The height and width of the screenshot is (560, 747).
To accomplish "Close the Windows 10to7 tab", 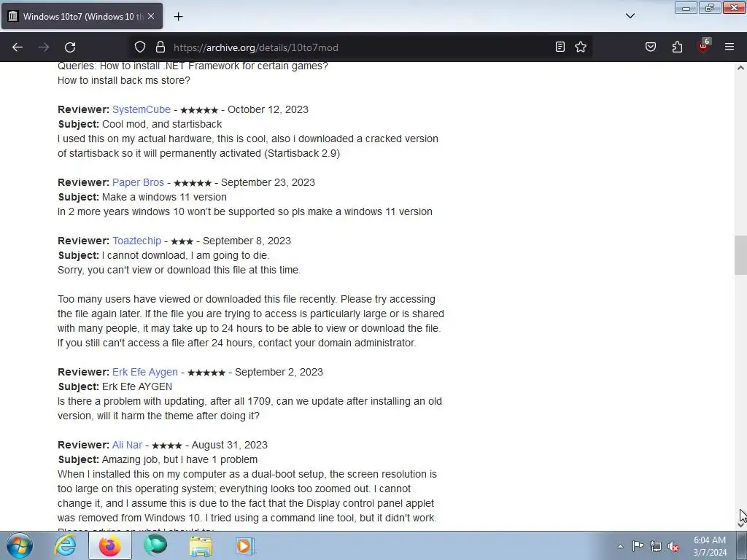I will [151, 16].
